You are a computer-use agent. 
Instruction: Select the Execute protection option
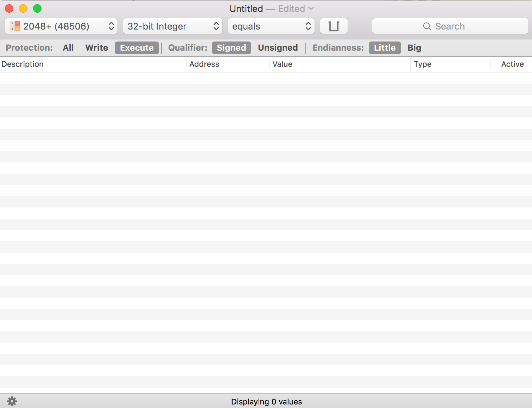pos(137,48)
